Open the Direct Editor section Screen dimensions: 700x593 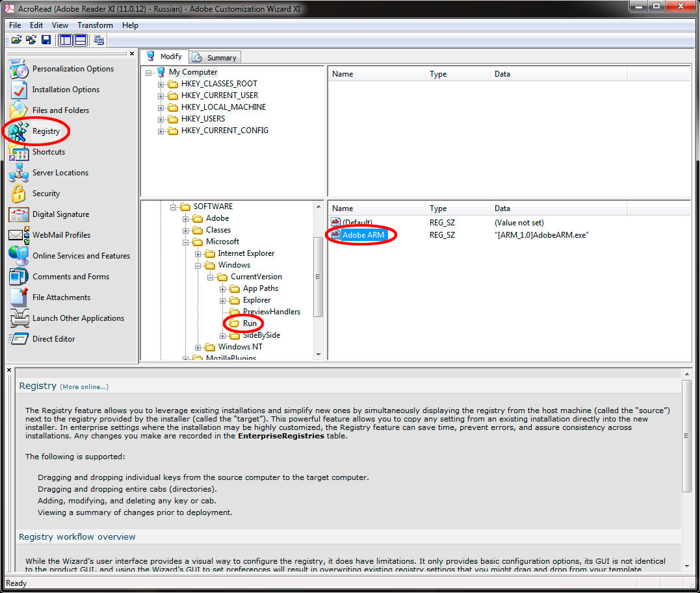(53, 339)
